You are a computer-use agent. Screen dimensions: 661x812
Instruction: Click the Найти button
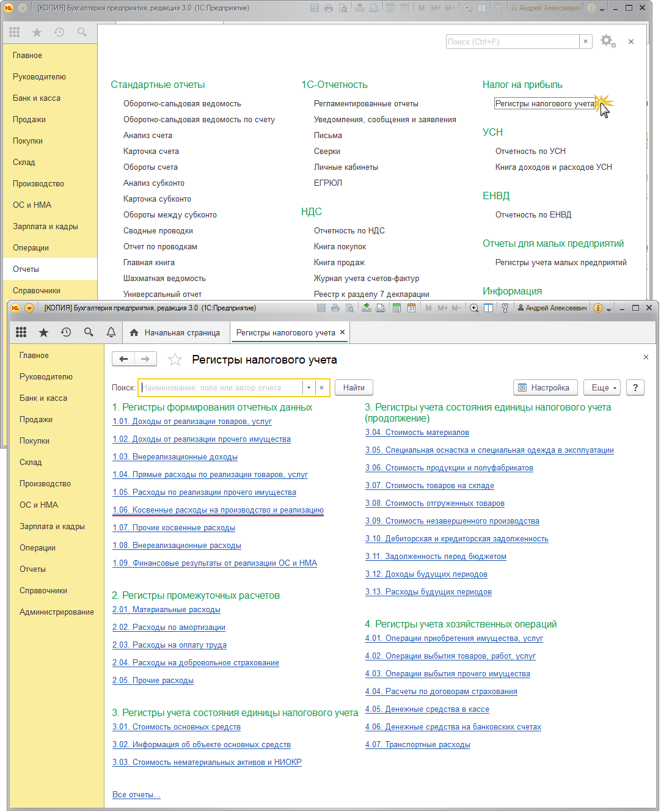[x=354, y=388]
